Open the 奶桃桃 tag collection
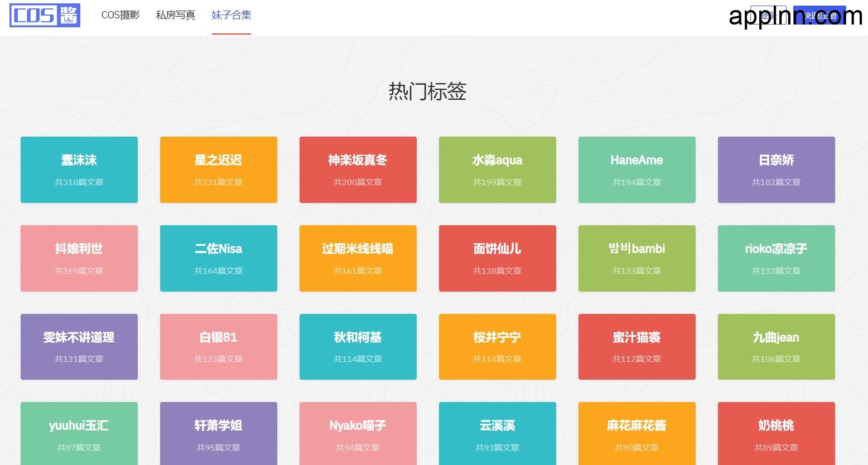868x465 pixels. [776, 434]
